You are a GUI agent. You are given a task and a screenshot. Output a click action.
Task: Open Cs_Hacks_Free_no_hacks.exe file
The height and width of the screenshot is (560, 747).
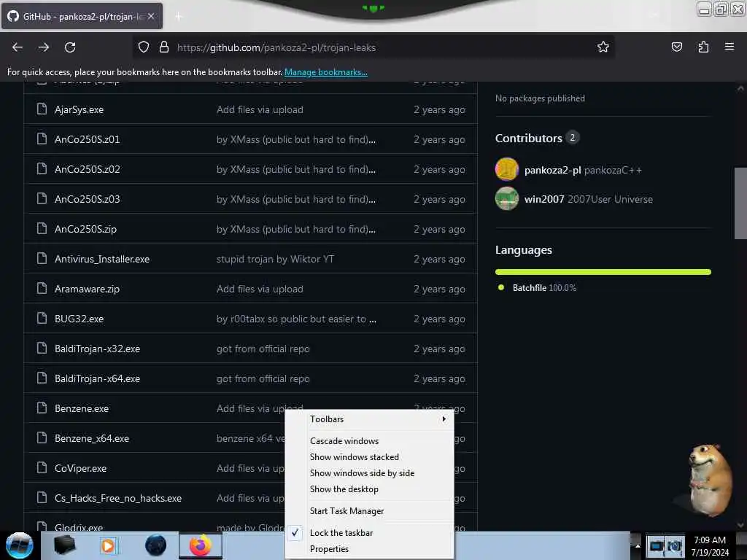click(x=117, y=498)
